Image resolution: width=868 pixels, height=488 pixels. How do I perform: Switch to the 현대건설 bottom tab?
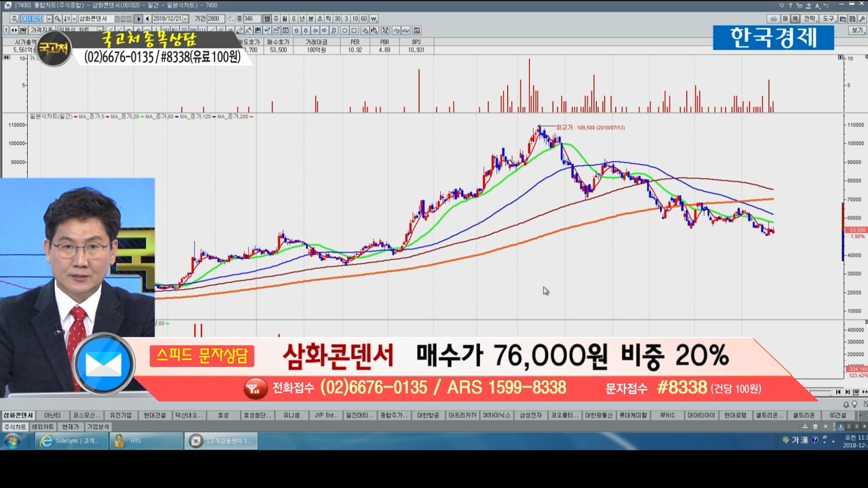click(155, 415)
